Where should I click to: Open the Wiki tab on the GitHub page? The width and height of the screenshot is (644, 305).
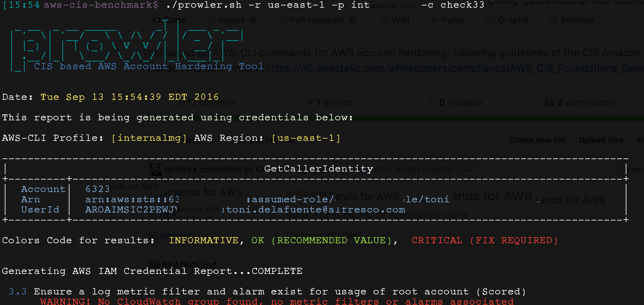coord(395,20)
